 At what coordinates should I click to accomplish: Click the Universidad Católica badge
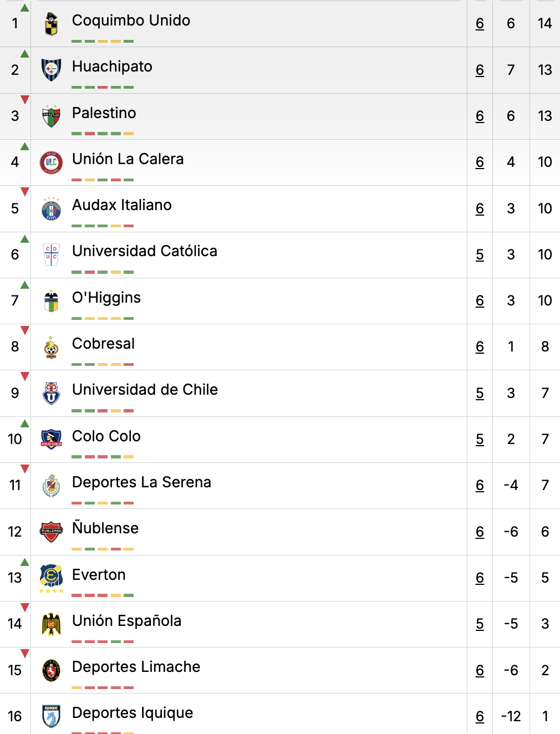(51, 254)
